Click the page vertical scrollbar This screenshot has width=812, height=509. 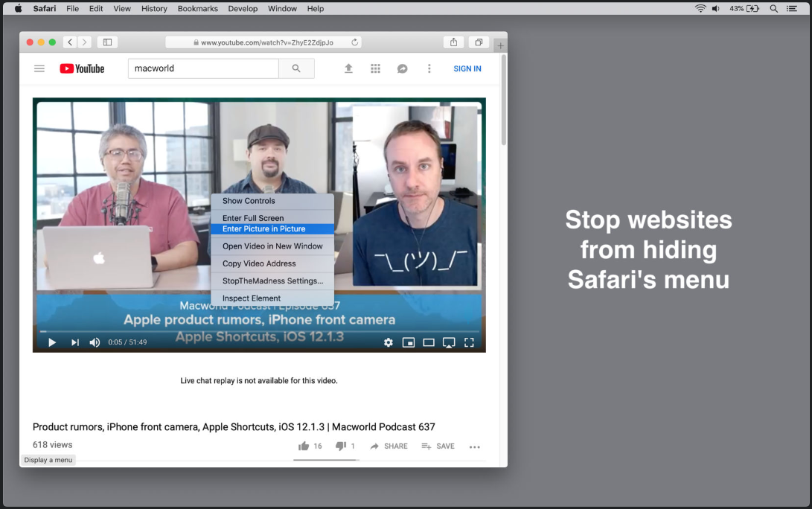coord(504,100)
